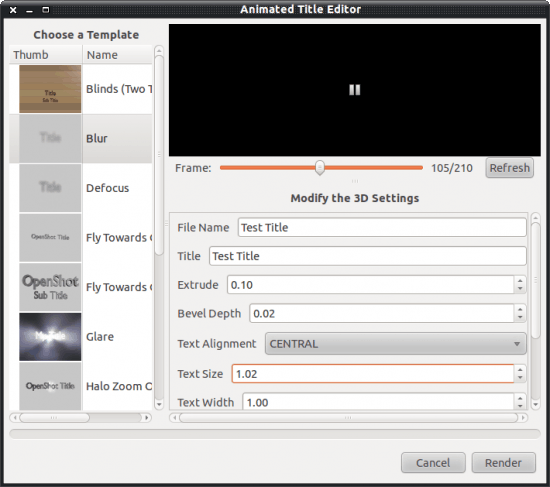This screenshot has height=487, width=550.
Task: Increase Bevel Depth with the up arrow
Action: point(520,309)
